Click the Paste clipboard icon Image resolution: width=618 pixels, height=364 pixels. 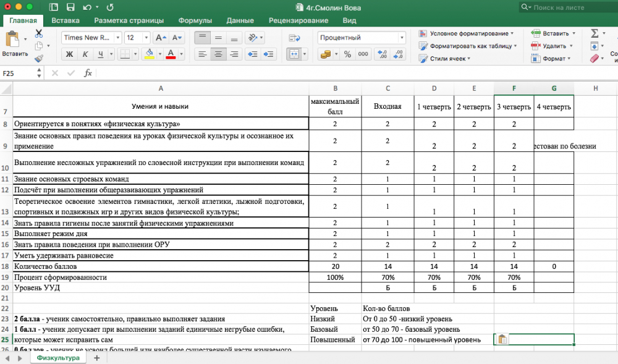(x=12, y=40)
